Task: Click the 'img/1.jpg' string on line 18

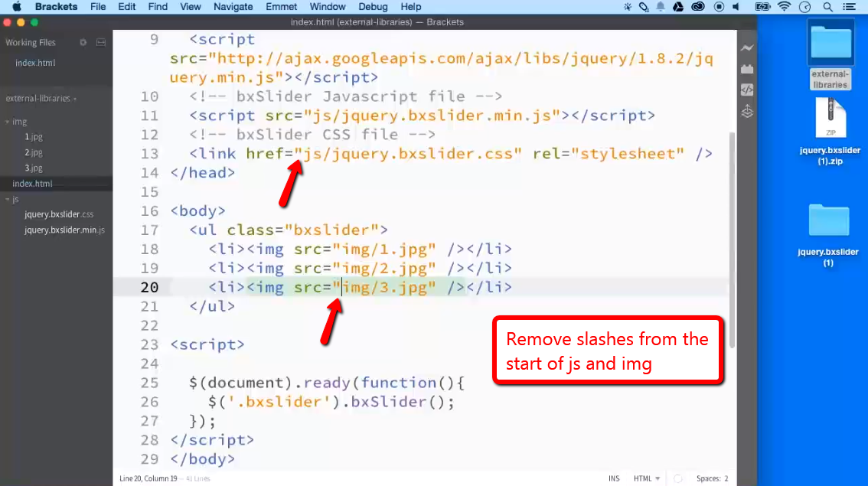Action: [384, 249]
